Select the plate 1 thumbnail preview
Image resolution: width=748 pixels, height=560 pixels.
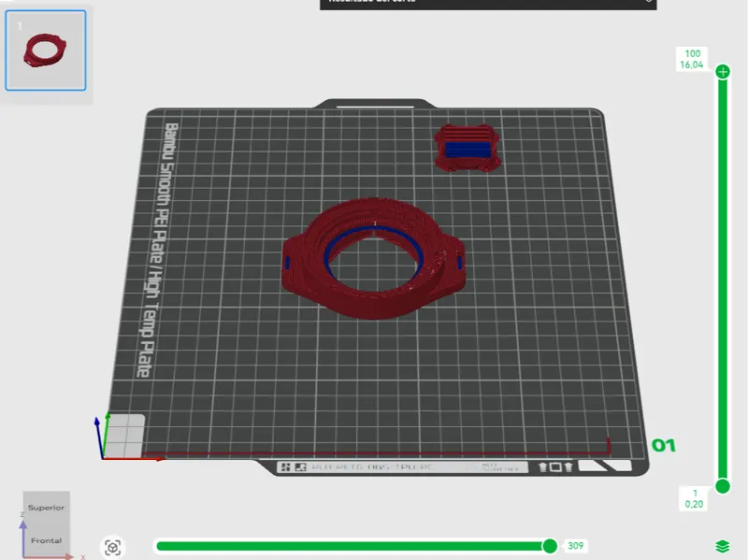click(46, 50)
